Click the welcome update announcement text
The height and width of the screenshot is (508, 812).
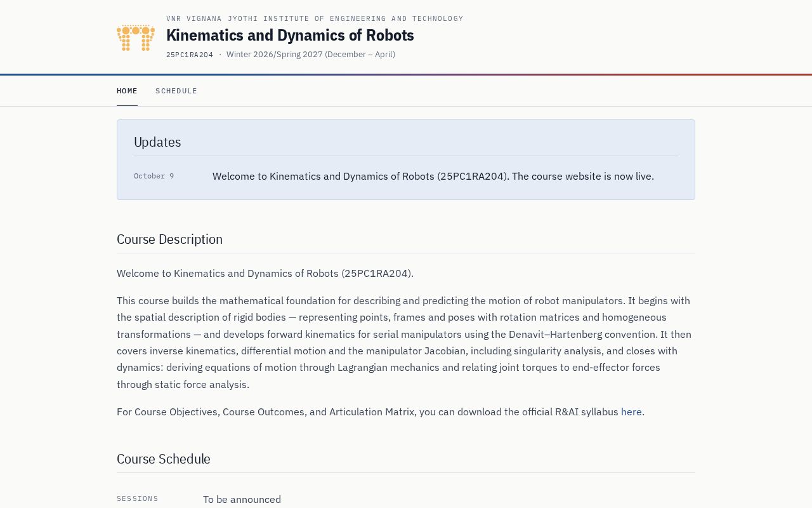coord(433,176)
